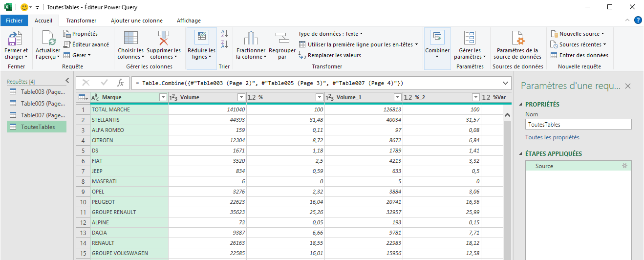This screenshot has height=260, width=644.
Task: Switch to the Affichage tab
Action: pyautogui.click(x=189, y=21)
